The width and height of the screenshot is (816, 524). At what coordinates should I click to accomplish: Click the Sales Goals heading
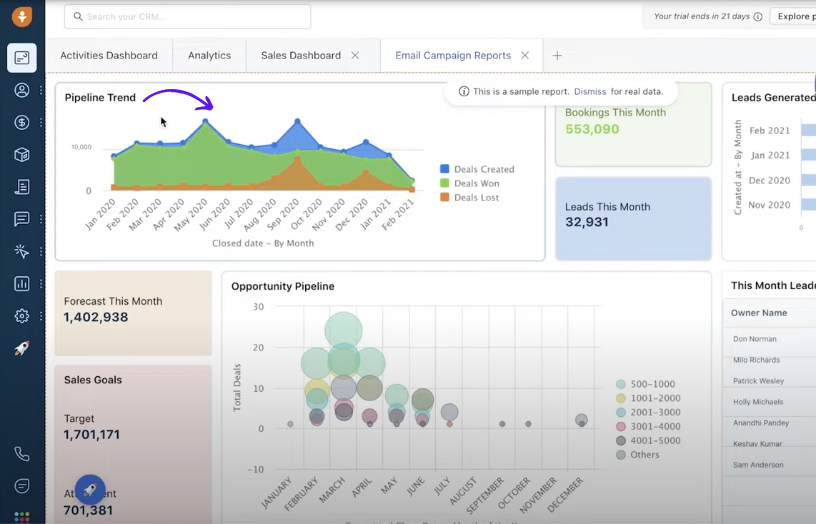(x=93, y=380)
